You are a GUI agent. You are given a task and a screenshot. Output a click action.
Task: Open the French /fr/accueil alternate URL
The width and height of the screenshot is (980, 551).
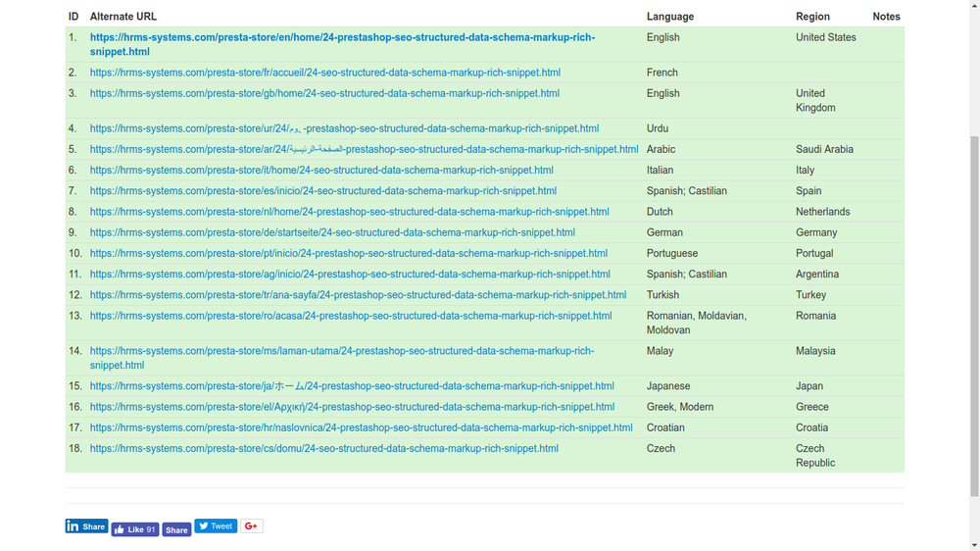(x=325, y=73)
